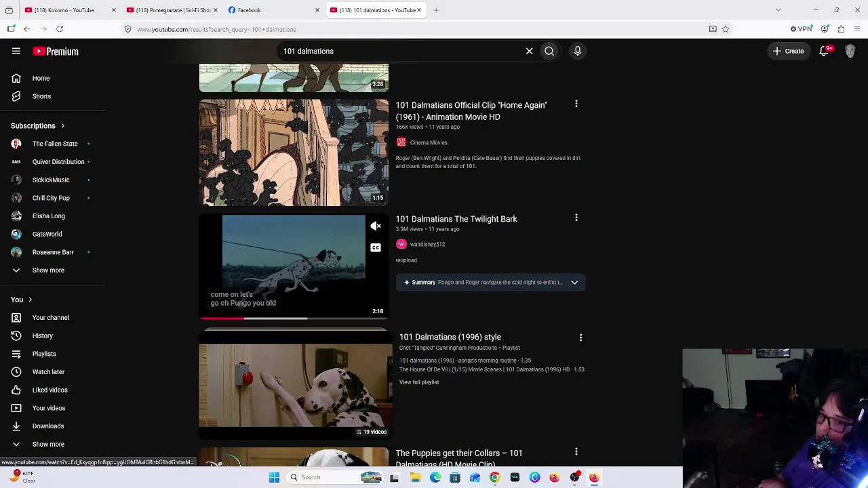The height and width of the screenshot is (488, 868).
Task: Open YouTube notifications bell
Action: tap(825, 51)
